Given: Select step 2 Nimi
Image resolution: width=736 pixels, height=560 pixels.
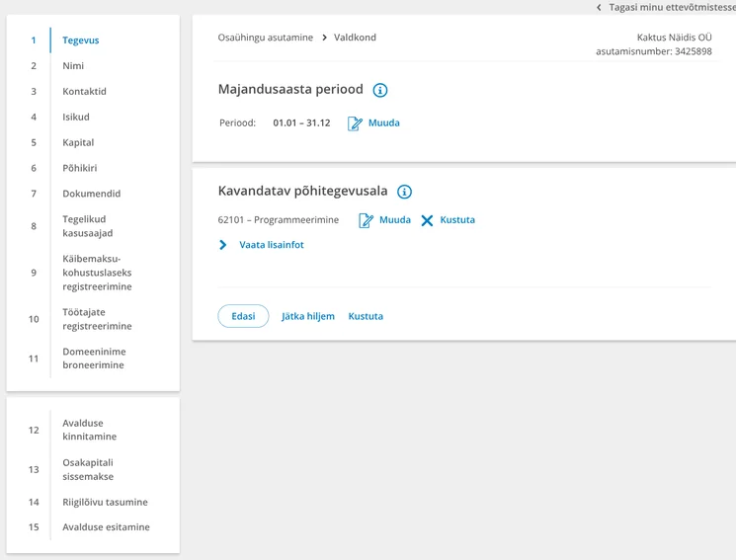Looking at the screenshot, I should (73, 66).
